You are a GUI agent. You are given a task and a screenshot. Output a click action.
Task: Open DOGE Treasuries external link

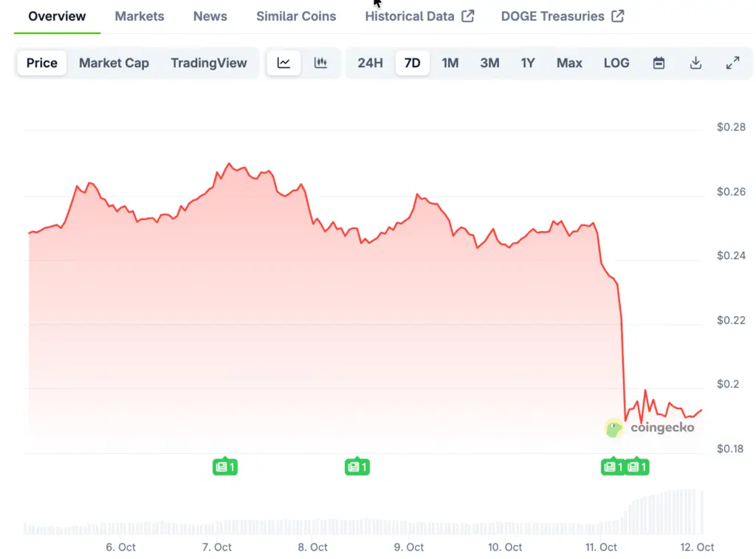point(563,16)
